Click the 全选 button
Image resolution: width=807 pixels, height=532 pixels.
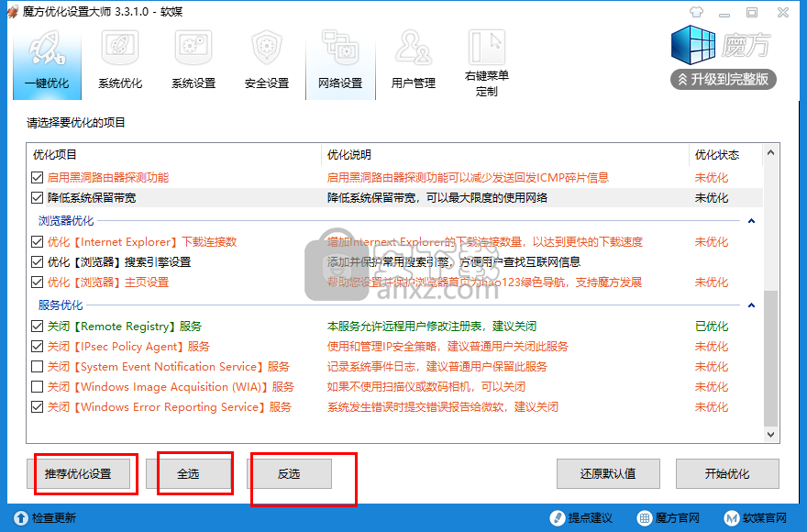(188, 474)
